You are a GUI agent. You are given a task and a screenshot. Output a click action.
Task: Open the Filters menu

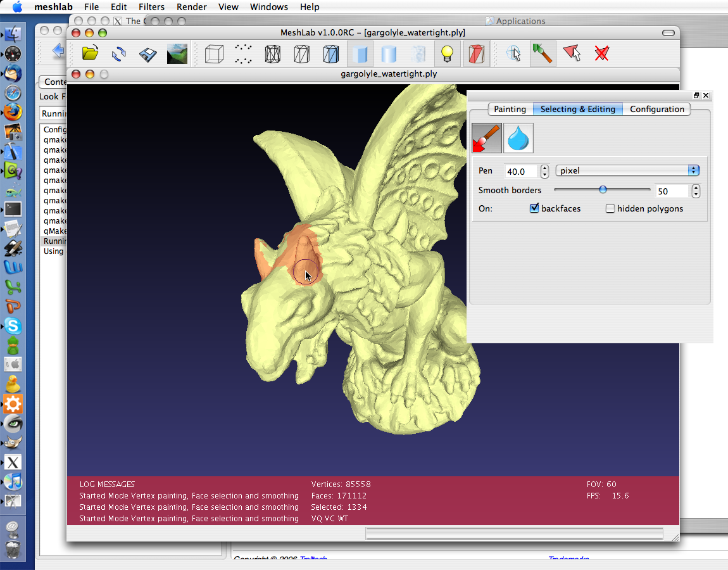[x=151, y=7]
